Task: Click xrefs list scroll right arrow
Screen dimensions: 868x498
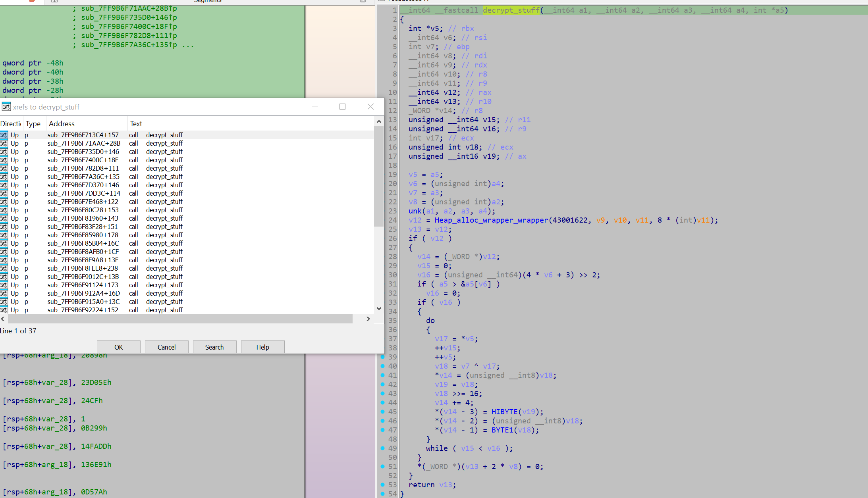Action: (368, 319)
